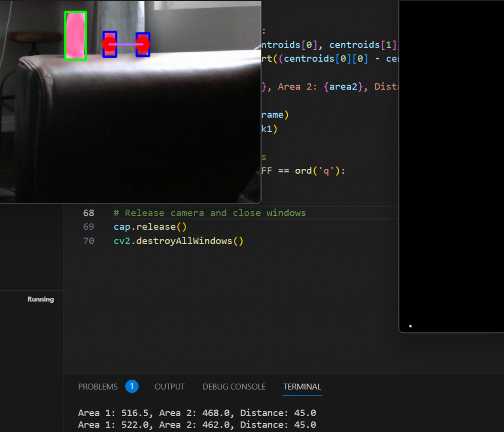Select the TERMINAL tab

302,387
